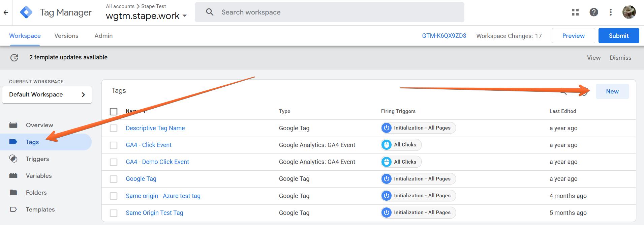Check the Same Origin Test Tag checkbox
Viewport: 644px width, 225px height.
114,213
